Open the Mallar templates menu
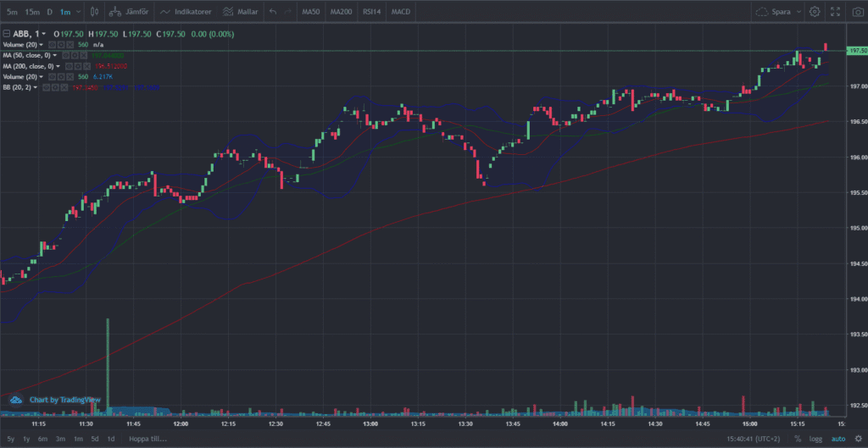The image size is (868, 448). [x=240, y=12]
